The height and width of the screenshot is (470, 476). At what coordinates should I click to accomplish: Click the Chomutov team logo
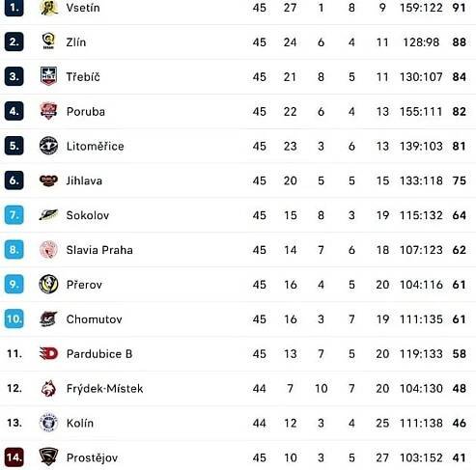click(x=48, y=318)
